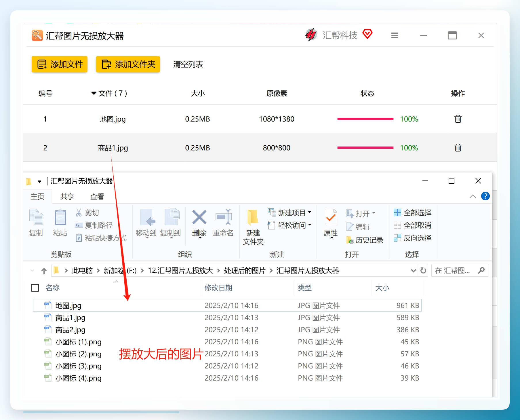Click 新建文件夹 folder icon
The image size is (520, 420).
[253, 218]
